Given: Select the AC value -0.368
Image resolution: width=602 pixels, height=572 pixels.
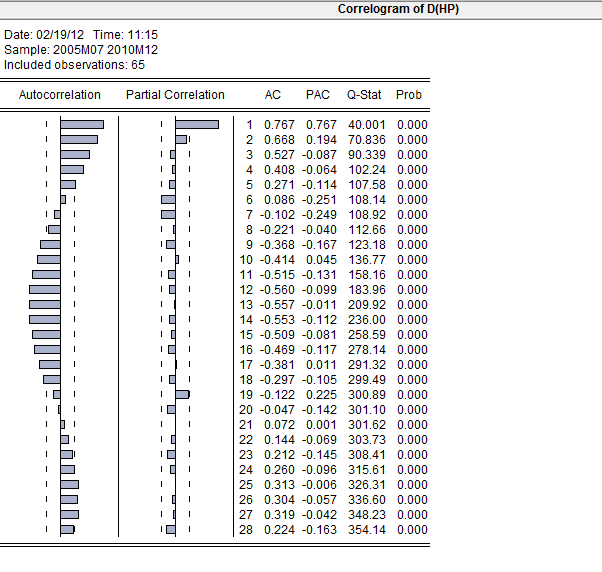Looking at the screenshot, I should (x=277, y=245).
